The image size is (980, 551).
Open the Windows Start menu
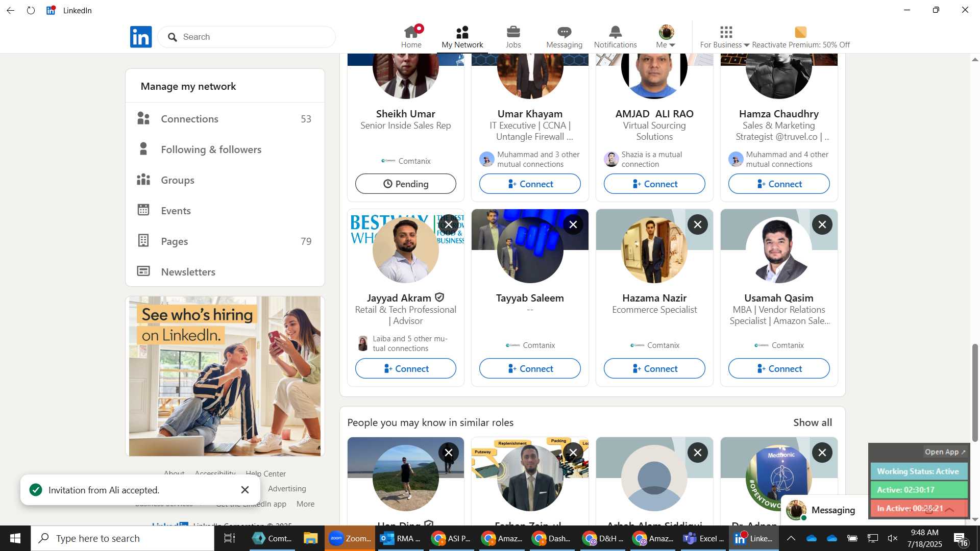(15, 538)
